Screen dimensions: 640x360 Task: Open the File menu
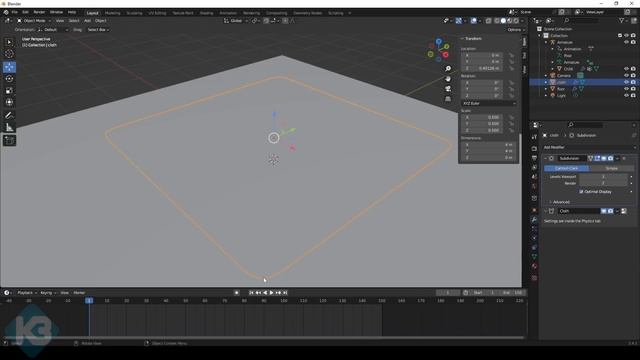point(15,13)
